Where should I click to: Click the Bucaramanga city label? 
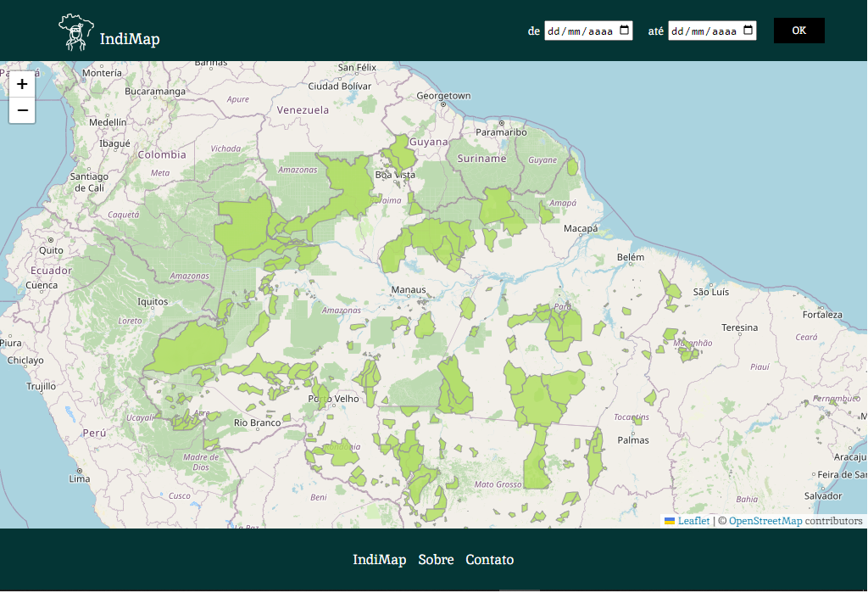155,91
